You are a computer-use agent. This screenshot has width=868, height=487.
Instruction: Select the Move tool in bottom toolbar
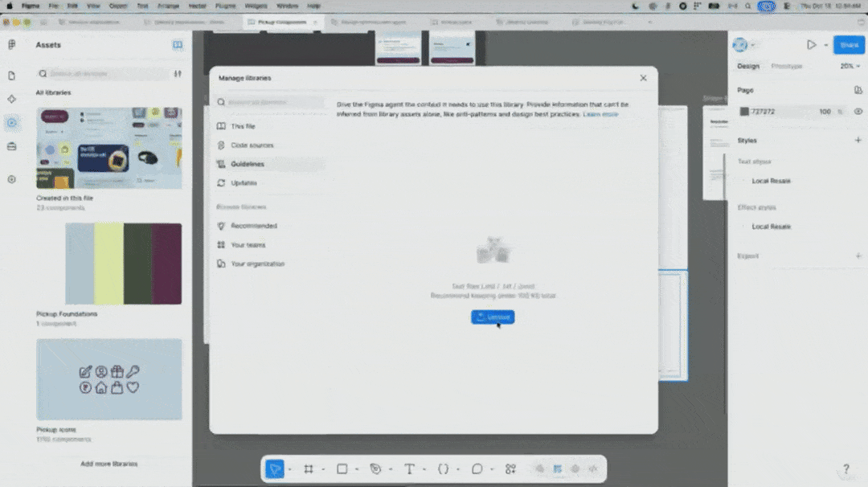point(275,469)
